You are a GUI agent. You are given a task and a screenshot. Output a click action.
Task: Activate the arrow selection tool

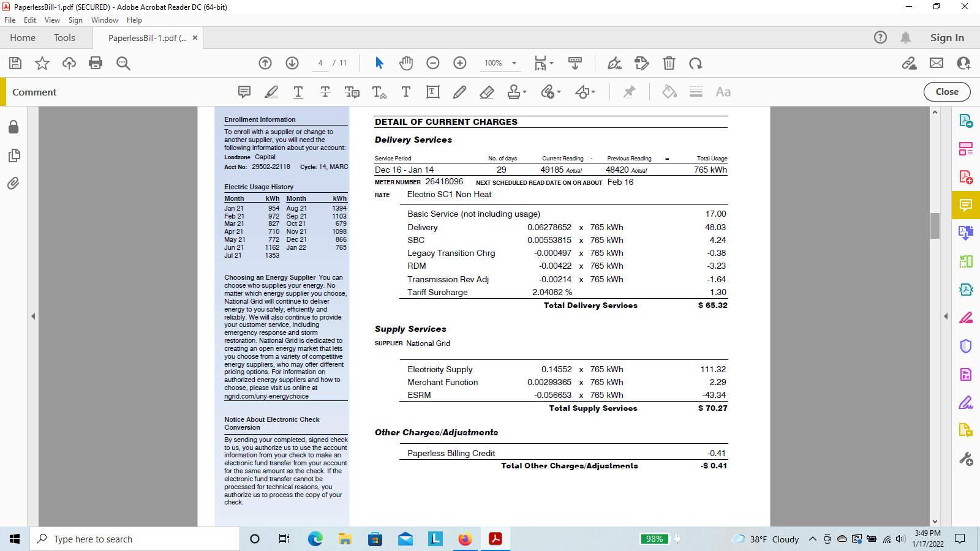pyautogui.click(x=379, y=63)
